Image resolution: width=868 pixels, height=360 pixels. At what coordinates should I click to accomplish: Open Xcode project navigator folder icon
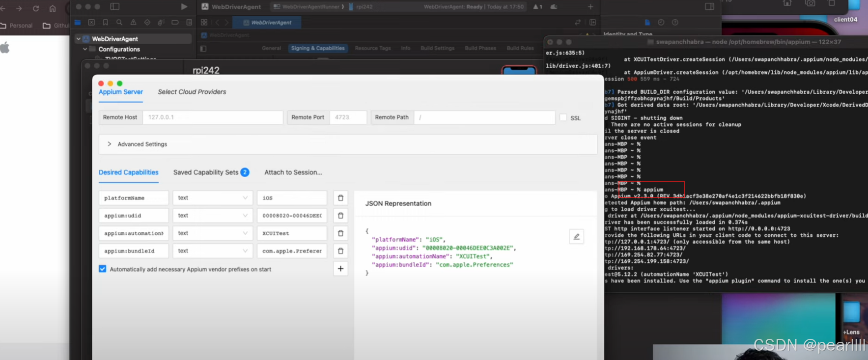78,23
